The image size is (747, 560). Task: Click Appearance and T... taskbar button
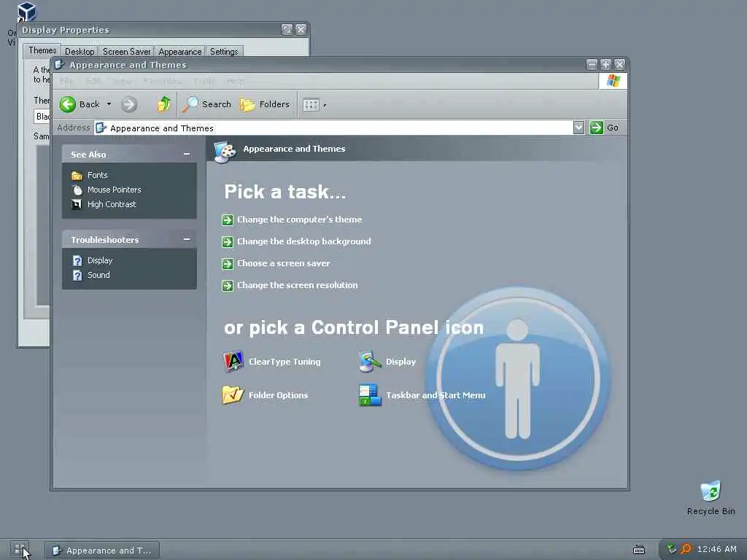[102, 551]
